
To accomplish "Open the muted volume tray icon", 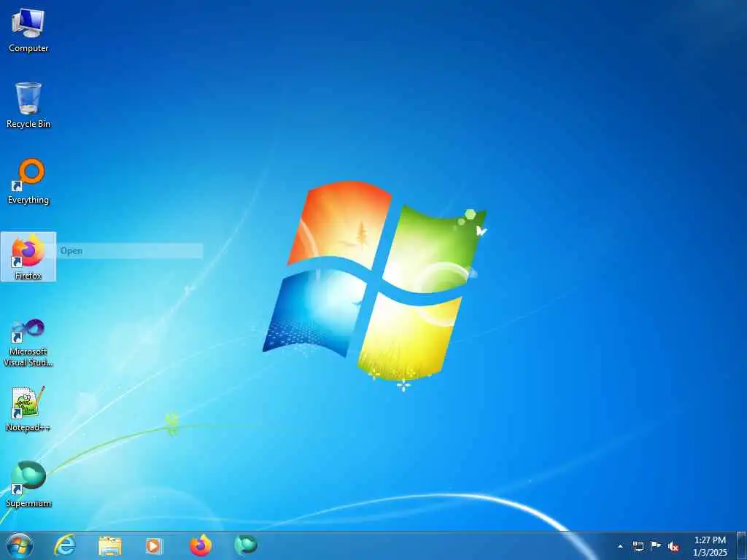I will [673, 547].
